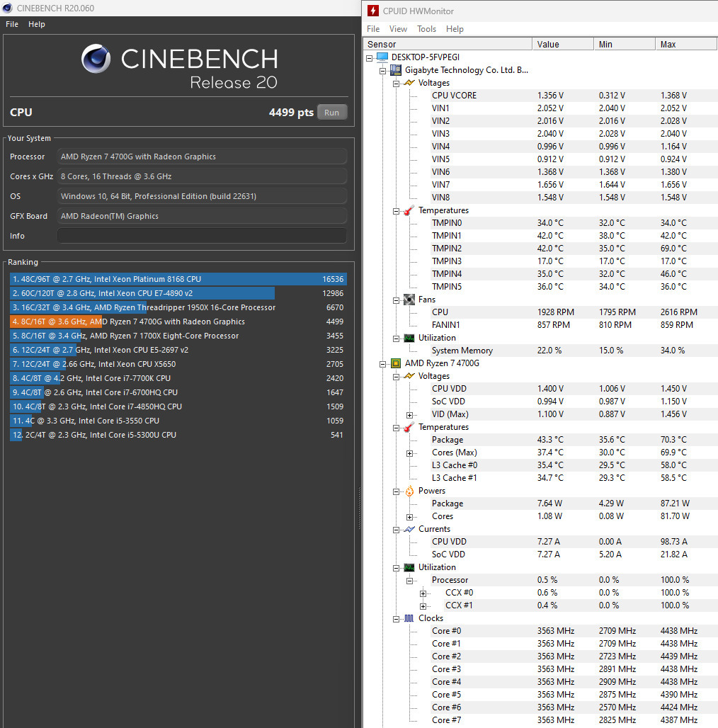Collapse the Gigabyte Voltages section

click(x=396, y=84)
